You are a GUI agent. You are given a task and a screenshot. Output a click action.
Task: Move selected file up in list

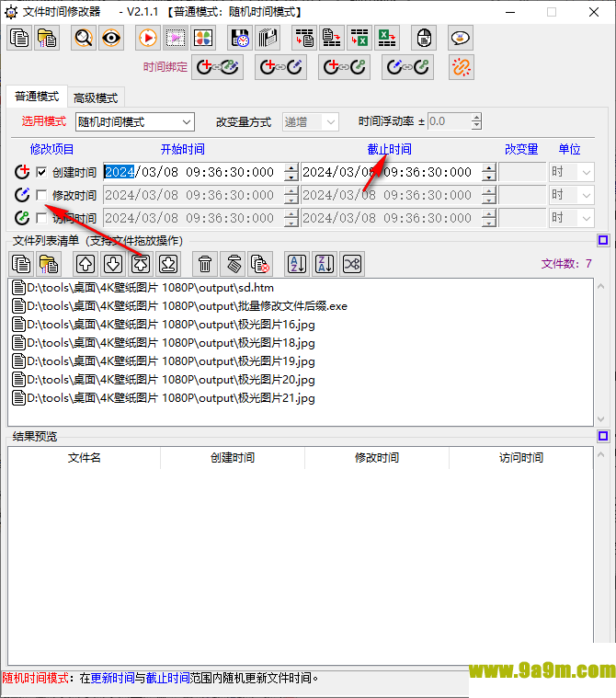click(86, 264)
